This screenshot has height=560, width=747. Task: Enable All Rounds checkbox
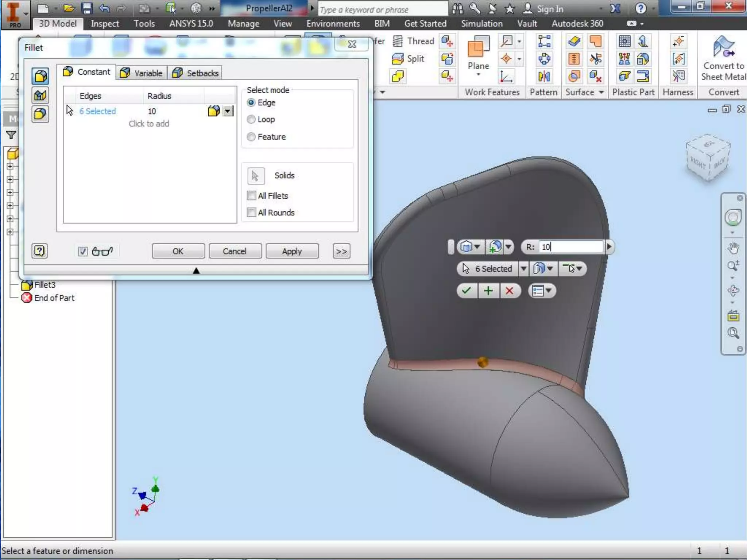pos(251,213)
